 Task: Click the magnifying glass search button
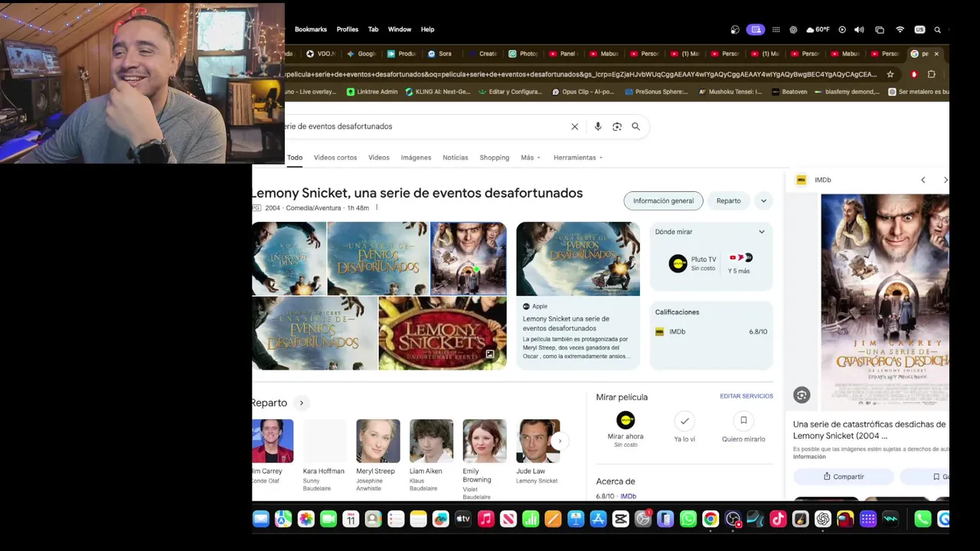[635, 127]
